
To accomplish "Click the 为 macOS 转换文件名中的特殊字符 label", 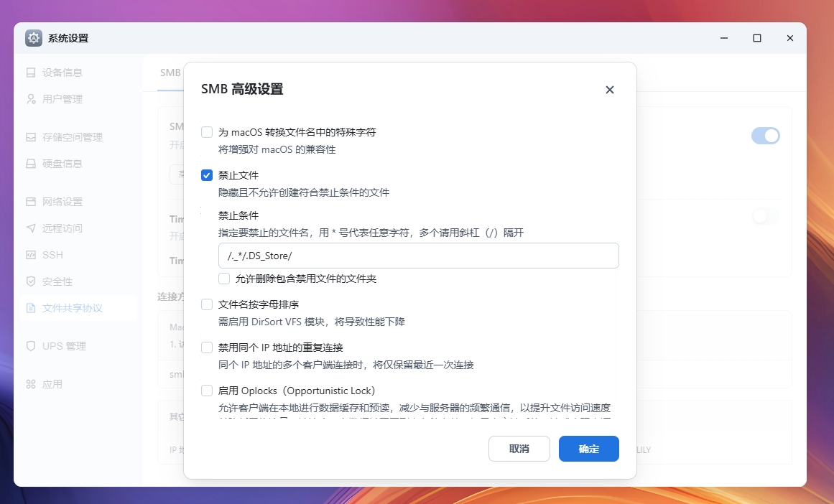I will pyautogui.click(x=297, y=132).
